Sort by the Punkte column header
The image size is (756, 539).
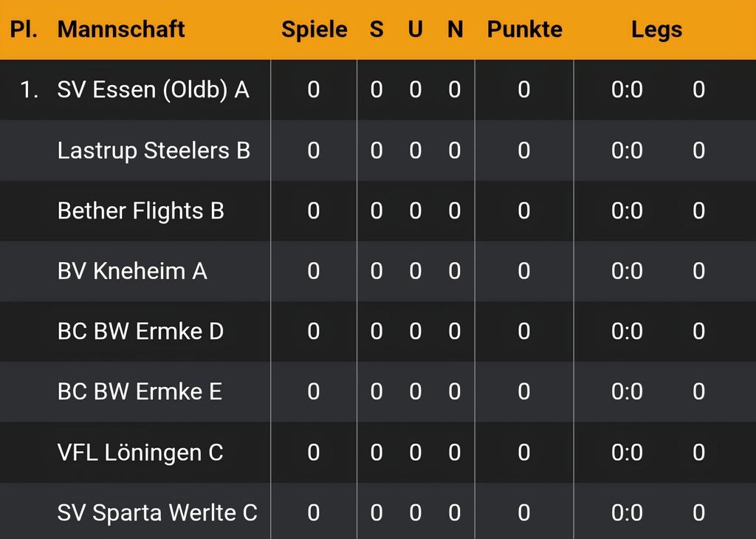click(525, 30)
